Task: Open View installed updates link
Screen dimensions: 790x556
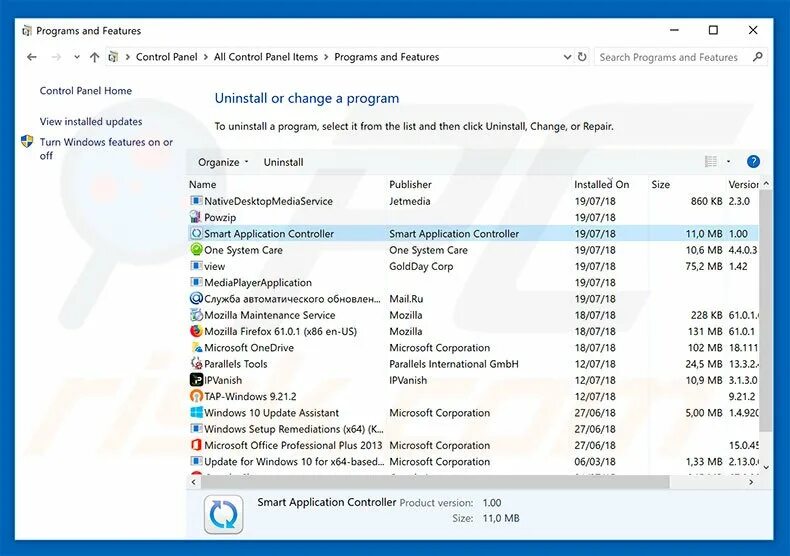Action: coord(91,121)
